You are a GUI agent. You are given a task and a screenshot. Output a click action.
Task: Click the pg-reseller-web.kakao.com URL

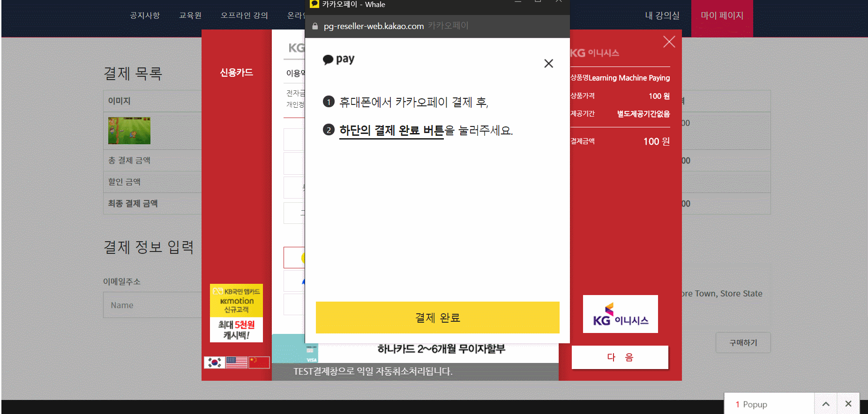tap(374, 26)
